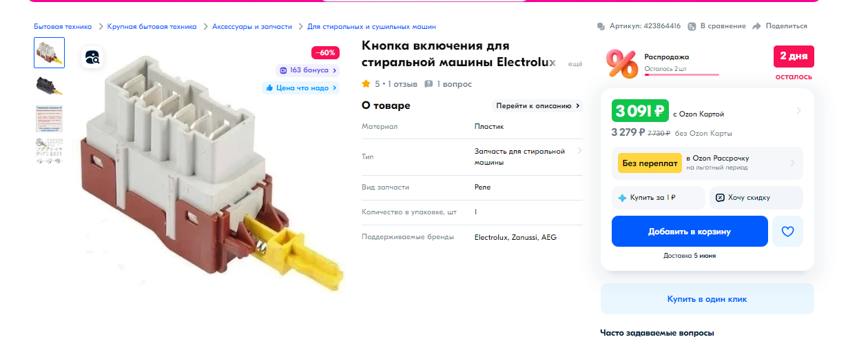
Task: Click the share arrow icon Поделиться
Action: (x=756, y=26)
